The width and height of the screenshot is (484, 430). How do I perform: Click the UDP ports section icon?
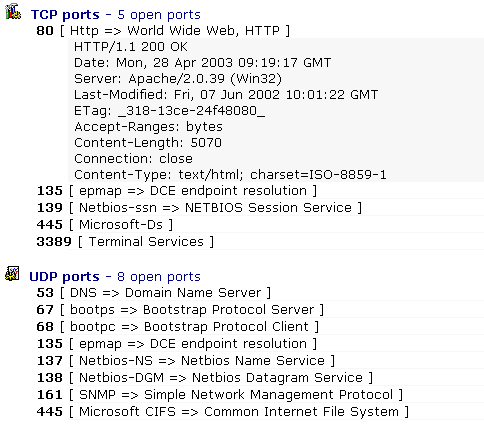(13, 274)
